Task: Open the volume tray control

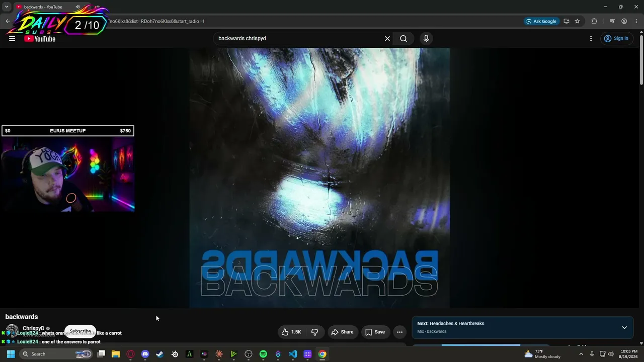Action: tap(611, 354)
